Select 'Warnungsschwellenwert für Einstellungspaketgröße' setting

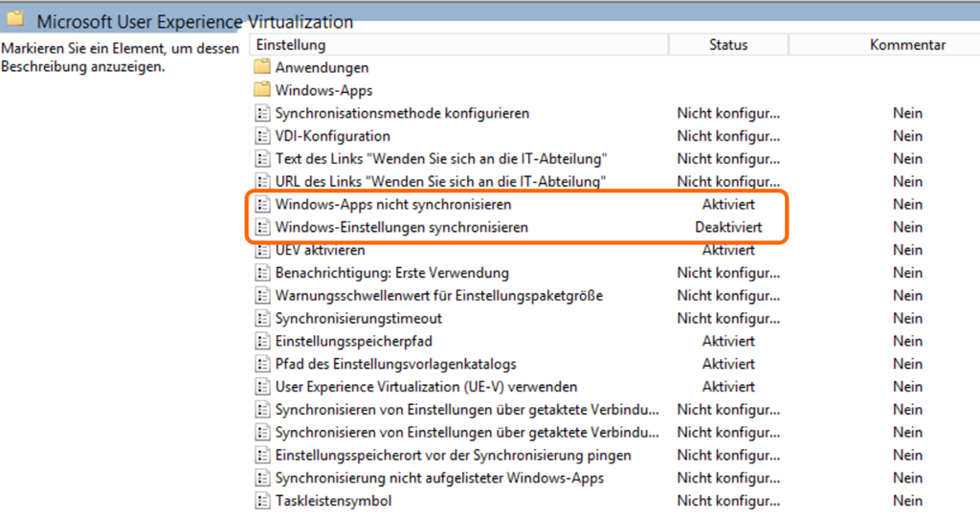click(438, 296)
